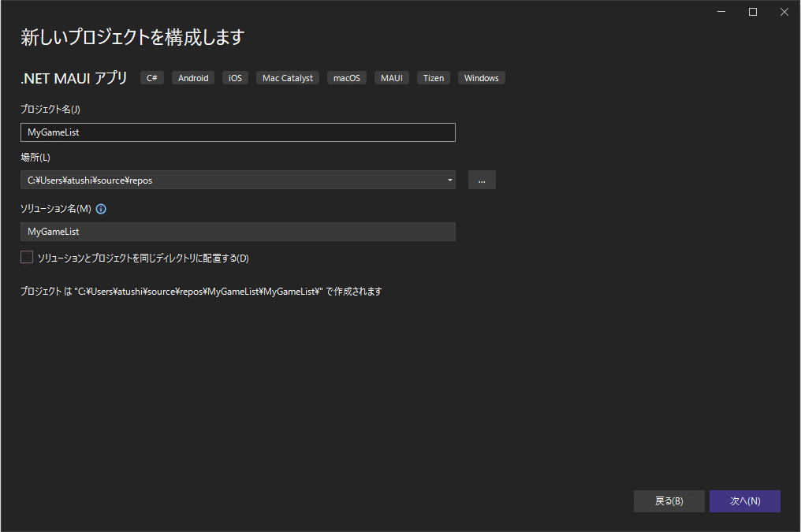Close the configure project dialog
Viewport: 801px width, 532px height.
[x=784, y=12]
